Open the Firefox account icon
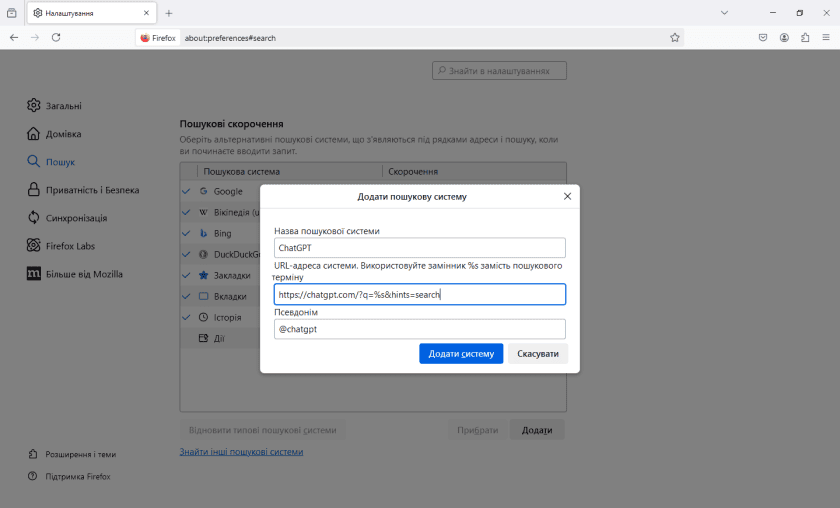Image resolution: width=840 pixels, height=508 pixels. pos(784,38)
